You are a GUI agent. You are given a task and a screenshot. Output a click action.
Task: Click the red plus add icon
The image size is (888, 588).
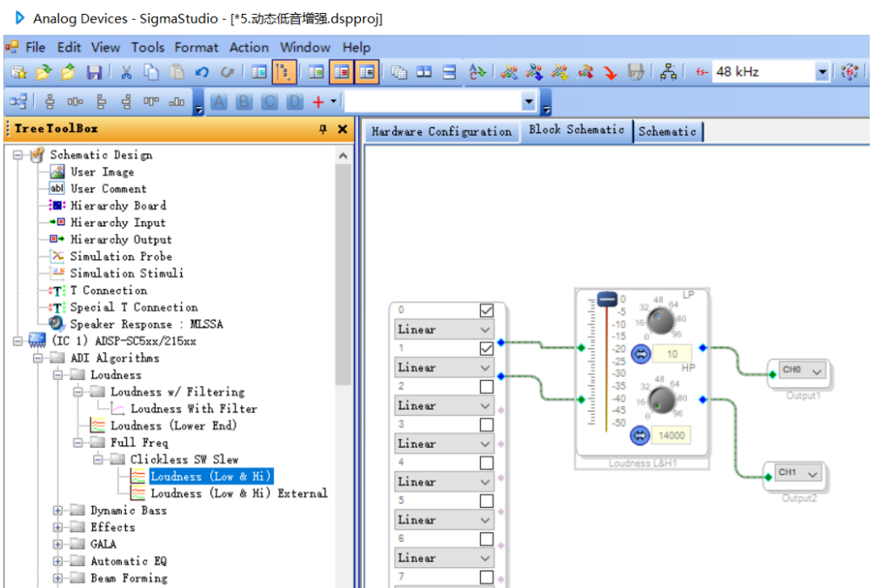pos(318,102)
